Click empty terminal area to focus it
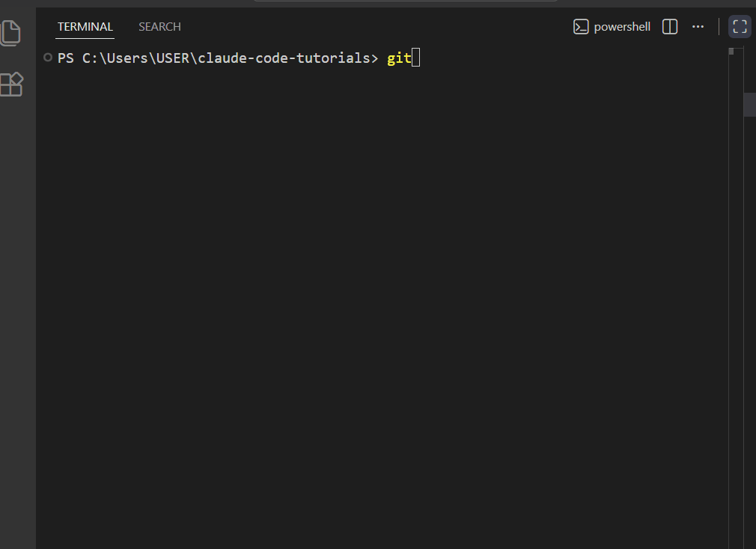 [374, 299]
